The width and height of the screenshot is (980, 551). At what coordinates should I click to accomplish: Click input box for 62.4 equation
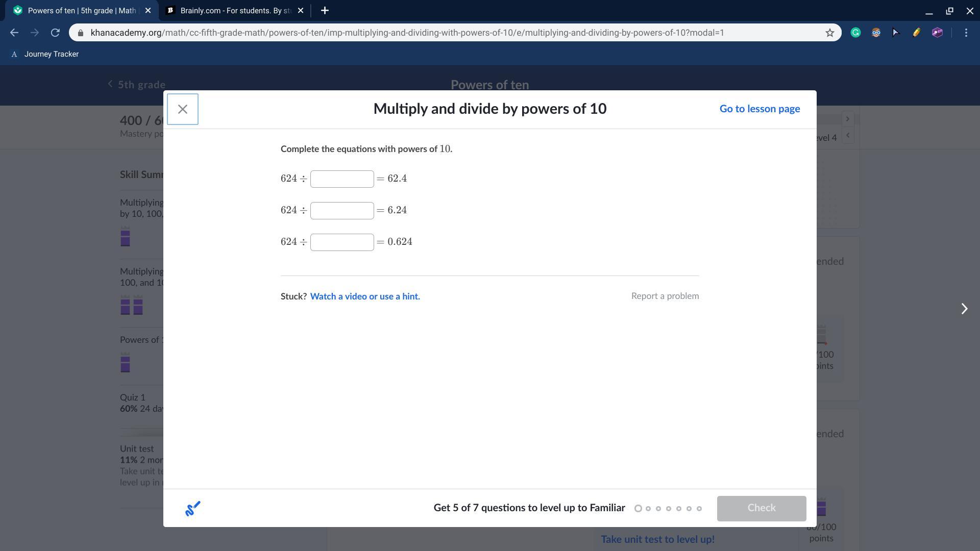pos(342,179)
